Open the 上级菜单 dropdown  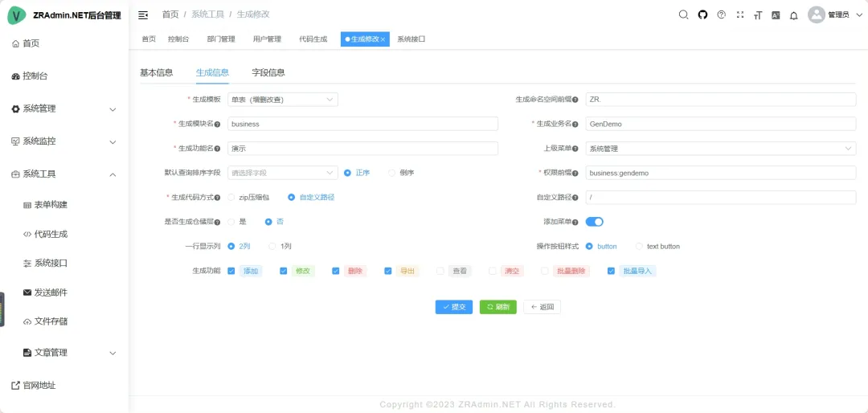pyautogui.click(x=721, y=149)
